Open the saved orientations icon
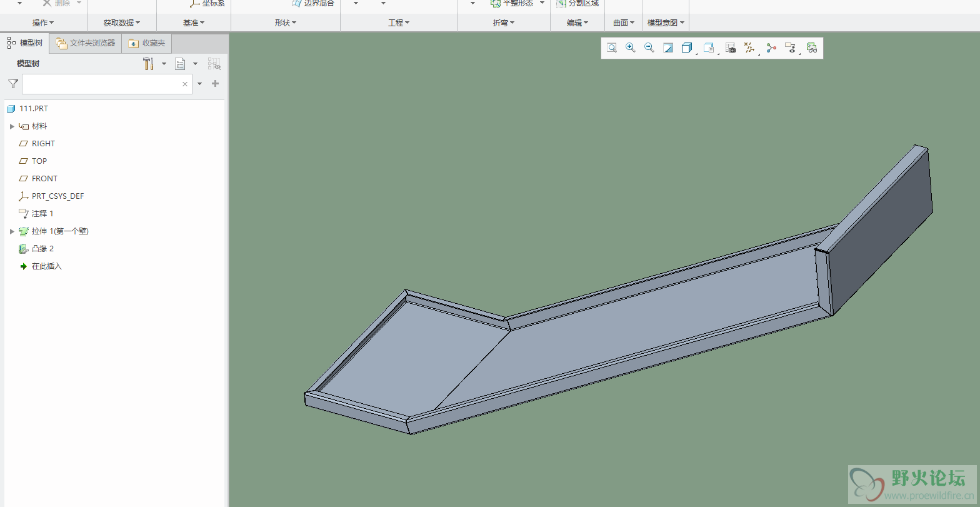The image size is (980, 507). 708,48
